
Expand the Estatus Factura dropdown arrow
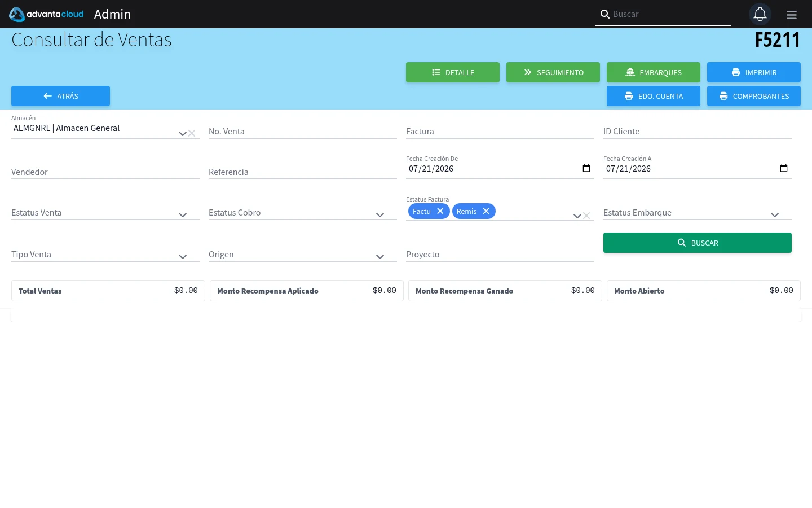tap(577, 216)
